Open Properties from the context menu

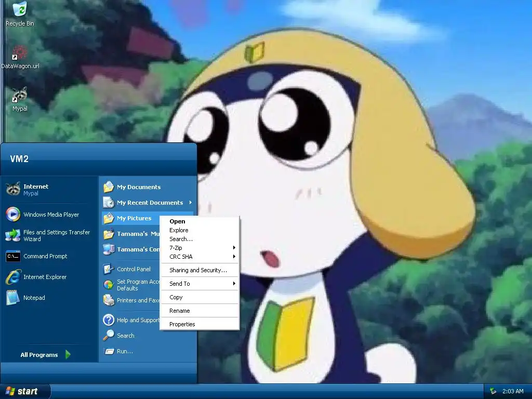pos(199,324)
